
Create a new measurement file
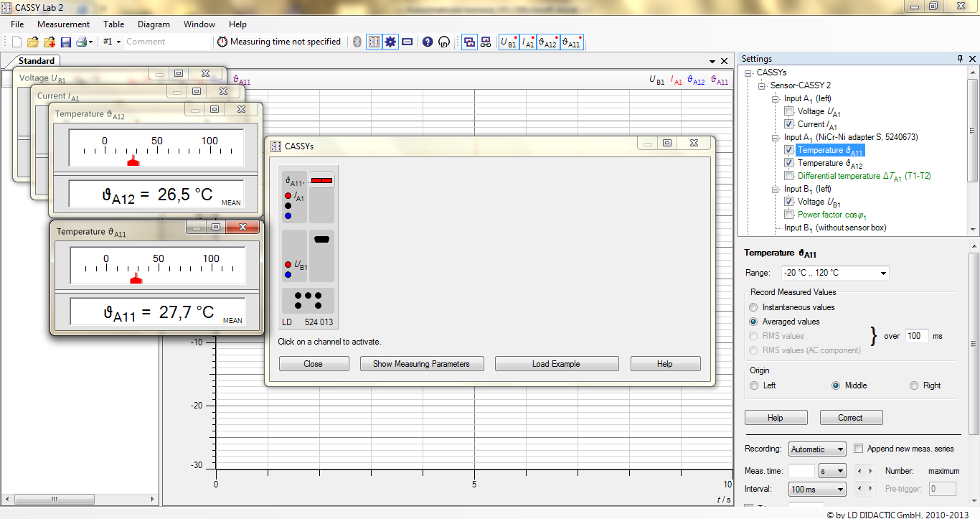[17, 42]
